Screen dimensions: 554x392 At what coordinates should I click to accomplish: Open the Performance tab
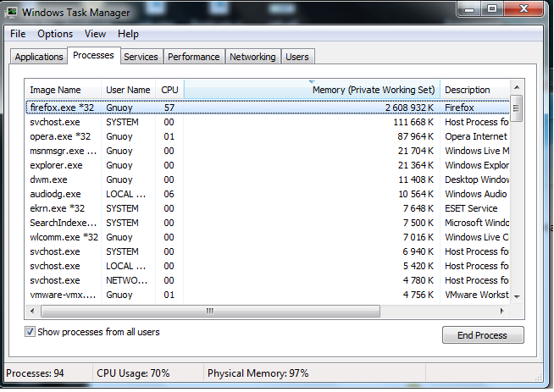coord(194,57)
